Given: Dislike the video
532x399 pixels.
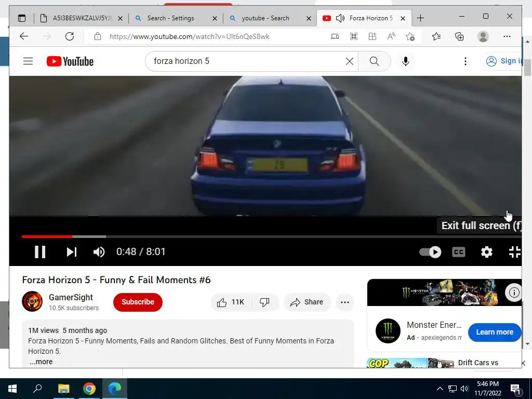Looking at the screenshot, I should pyautogui.click(x=265, y=302).
